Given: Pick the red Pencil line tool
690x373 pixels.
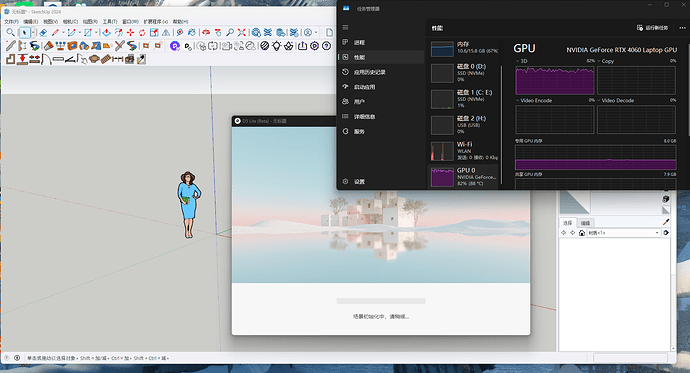Looking at the screenshot, I should tap(55, 33).
